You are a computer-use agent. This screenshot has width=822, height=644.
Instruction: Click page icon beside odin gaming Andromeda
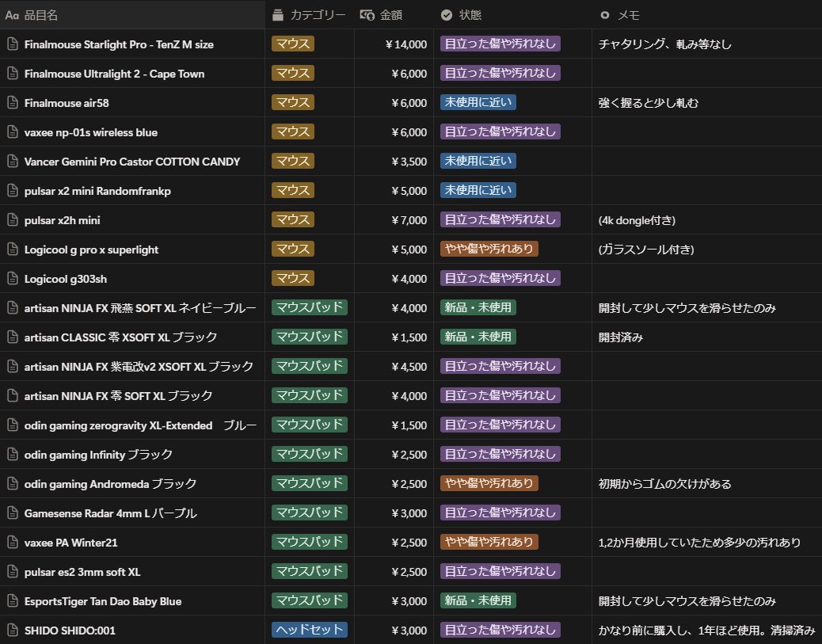[x=13, y=484]
